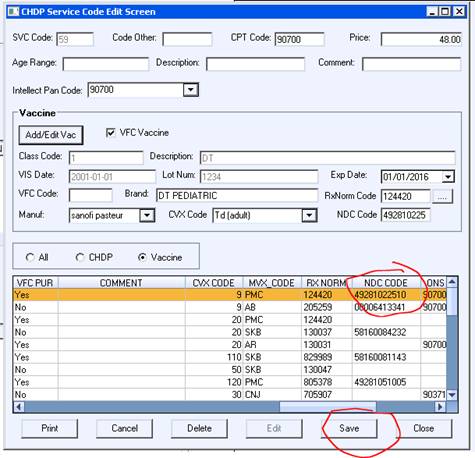Click the RX NORM column header
The image size is (475, 458).
point(326,283)
